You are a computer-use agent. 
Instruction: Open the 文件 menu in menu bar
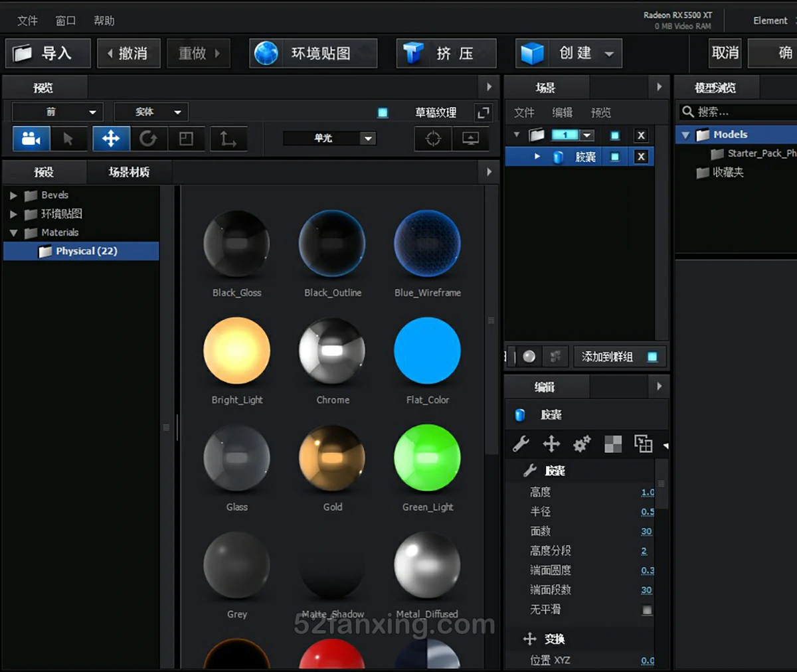27,21
